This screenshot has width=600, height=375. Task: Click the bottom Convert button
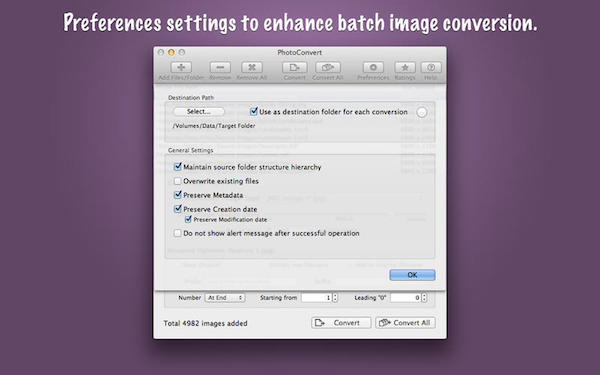click(x=341, y=323)
